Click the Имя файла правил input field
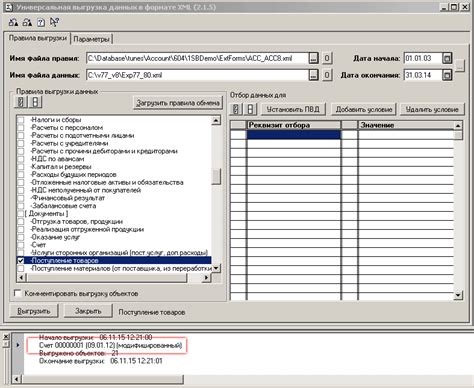Screen dimensions: 474x388 [x=197, y=58]
